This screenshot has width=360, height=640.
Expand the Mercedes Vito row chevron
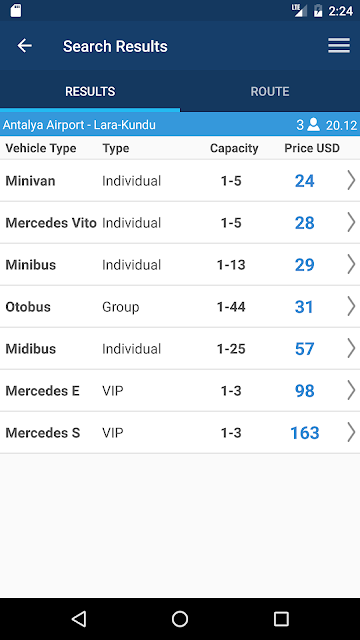click(x=351, y=222)
